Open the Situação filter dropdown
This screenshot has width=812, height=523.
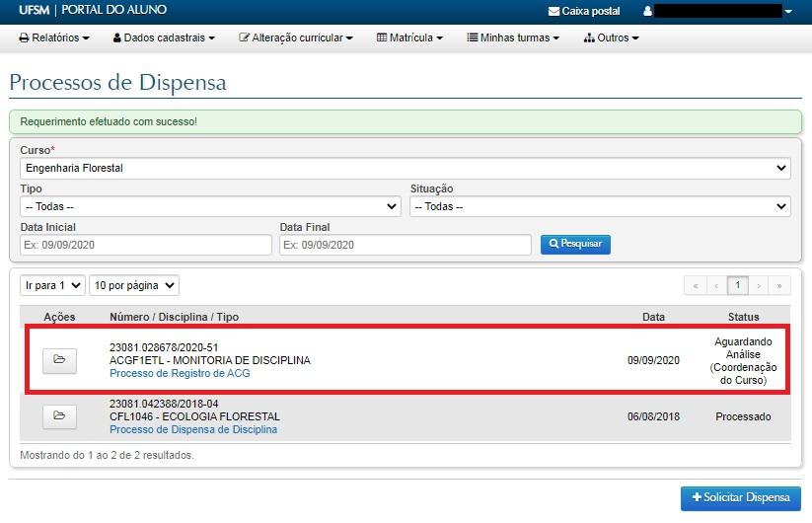pos(600,206)
